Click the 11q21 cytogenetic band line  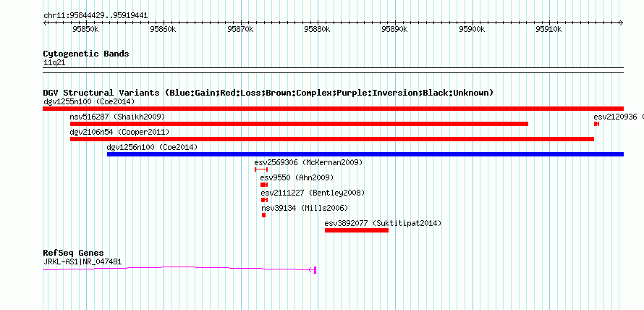(x=333, y=70)
